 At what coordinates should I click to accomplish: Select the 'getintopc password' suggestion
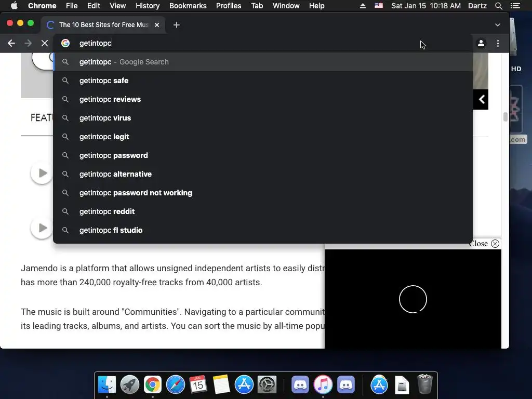263,155
